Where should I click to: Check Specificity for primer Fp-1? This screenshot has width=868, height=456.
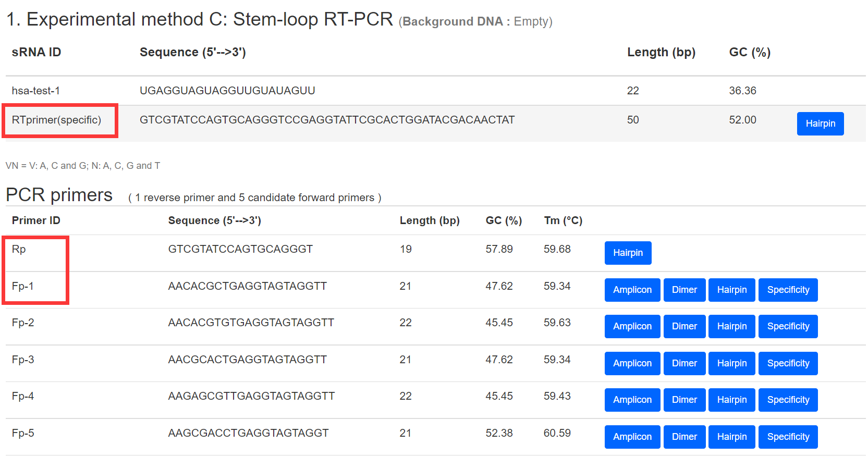(x=788, y=290)
